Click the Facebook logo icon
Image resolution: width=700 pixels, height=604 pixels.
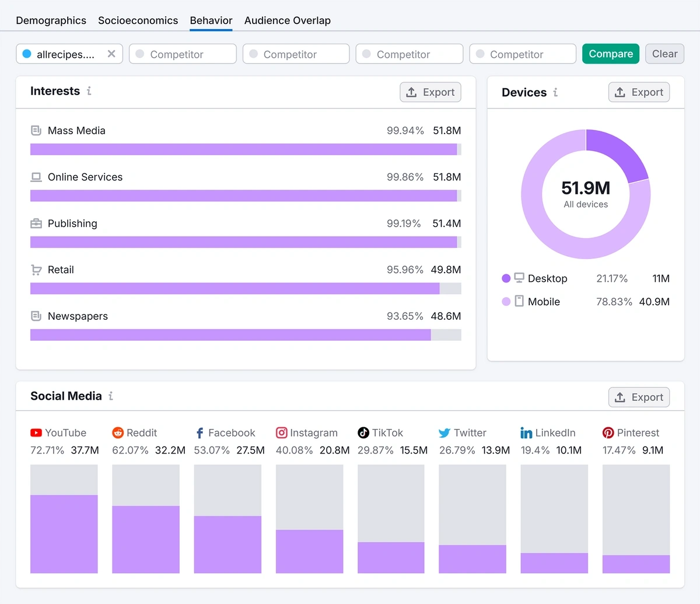point(199,432)
